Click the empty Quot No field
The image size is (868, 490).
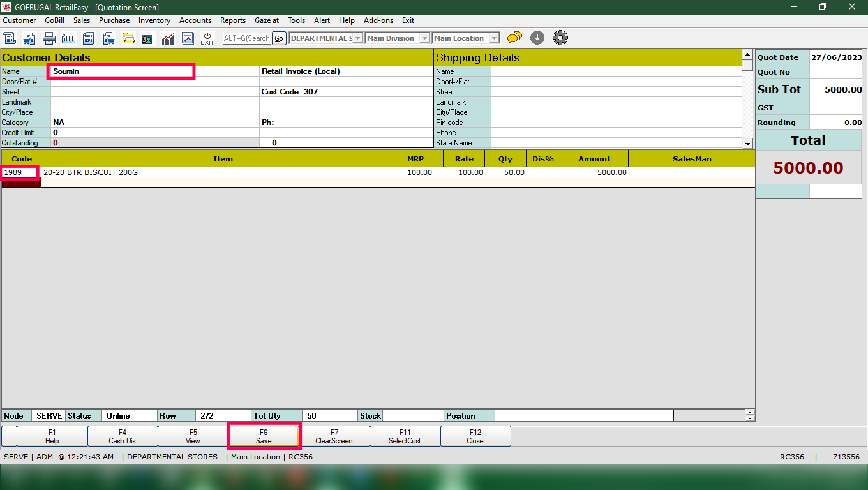coord(836,72)
